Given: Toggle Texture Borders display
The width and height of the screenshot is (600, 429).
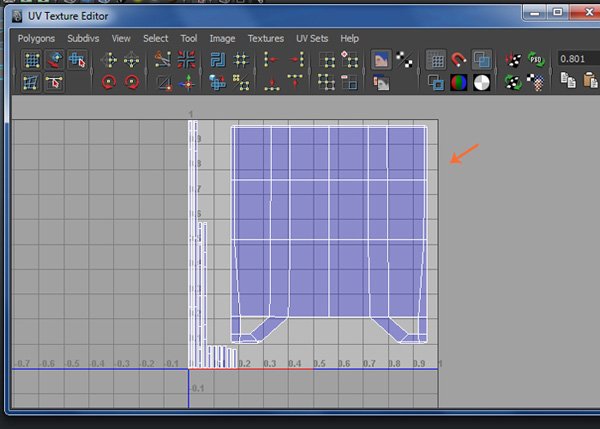Looking at the screenshot, I should point(436,82).
